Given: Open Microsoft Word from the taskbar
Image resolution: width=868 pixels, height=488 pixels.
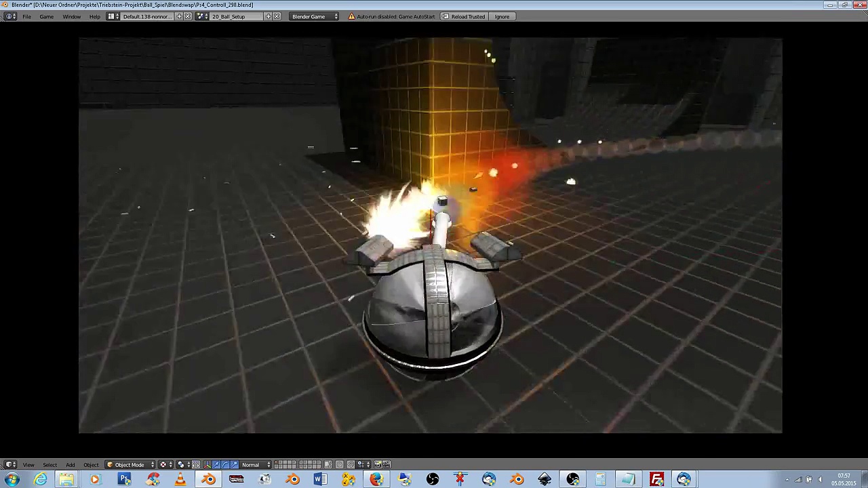Looking at the screenshot, I should point(320,480).
